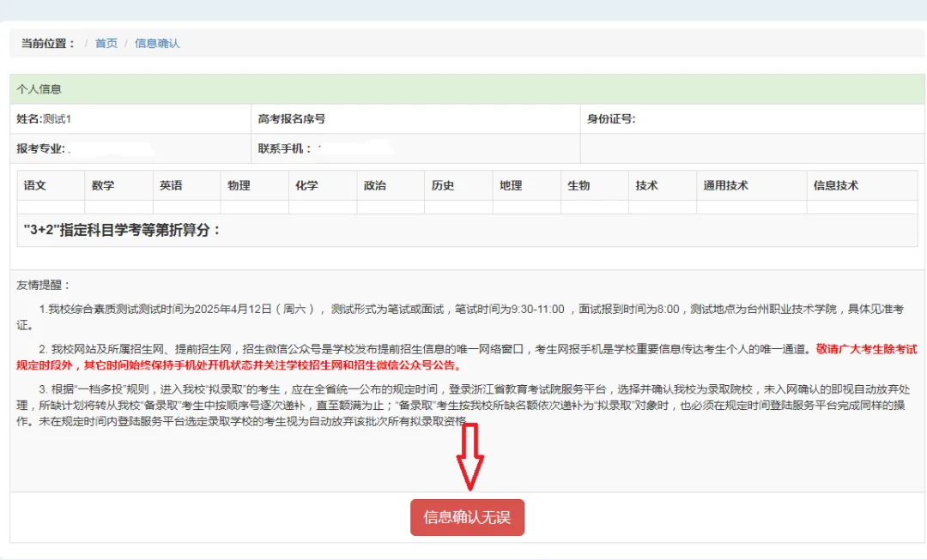927x560 pixels.
Task: Click the 物理 column header
Action: [239, 185]
